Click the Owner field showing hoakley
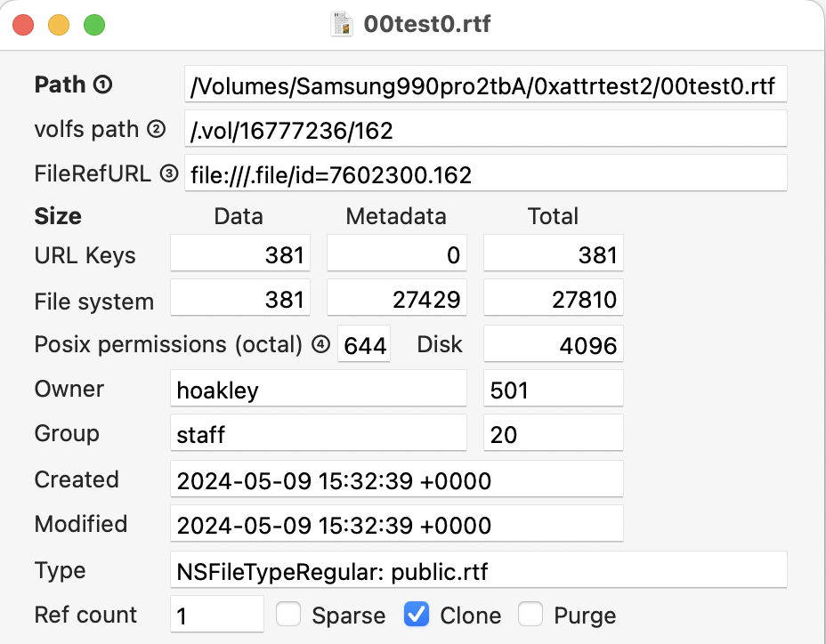Image resolution: width=826 pixels, height=644 pixels. coord(318,388)
